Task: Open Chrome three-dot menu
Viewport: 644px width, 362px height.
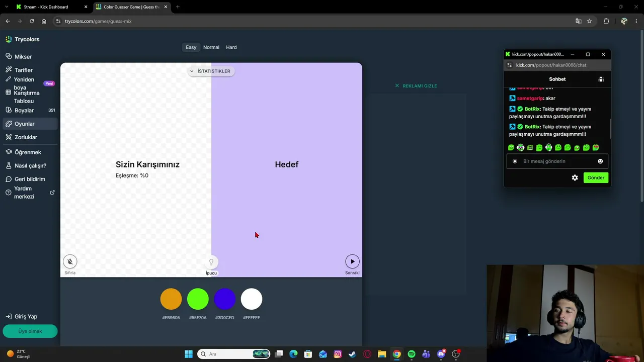Action: click(636, 21)
